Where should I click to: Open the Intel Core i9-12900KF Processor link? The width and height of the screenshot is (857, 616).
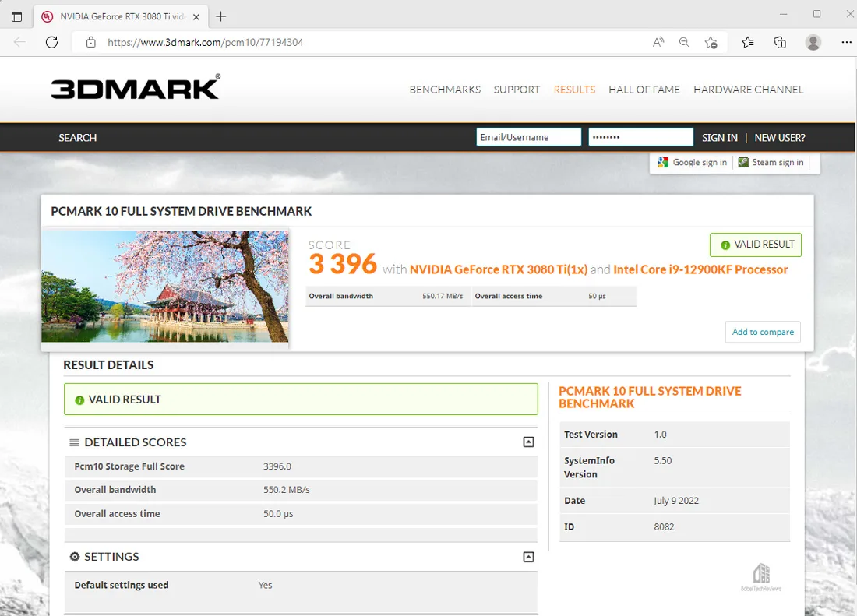(x=700, y=269)
